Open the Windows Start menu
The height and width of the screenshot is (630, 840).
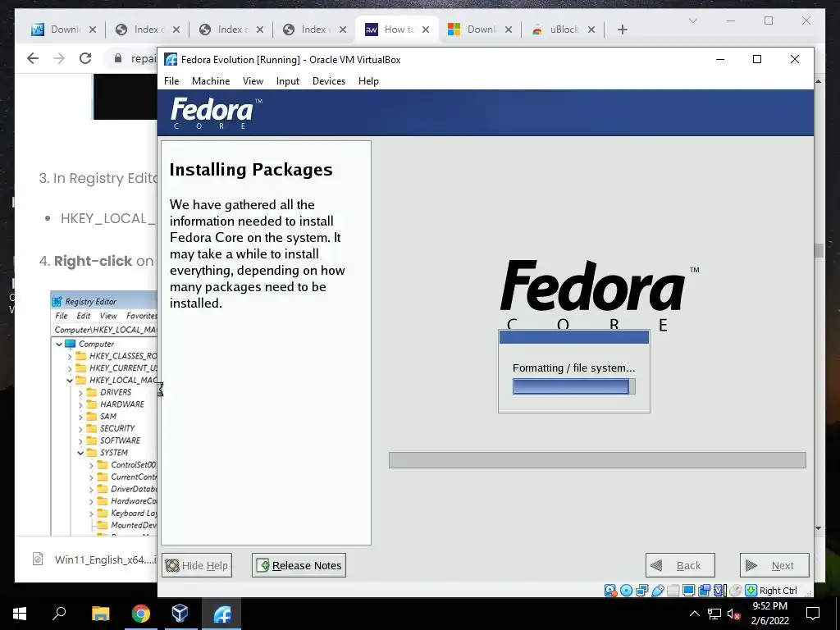click(x=20, y=614)
